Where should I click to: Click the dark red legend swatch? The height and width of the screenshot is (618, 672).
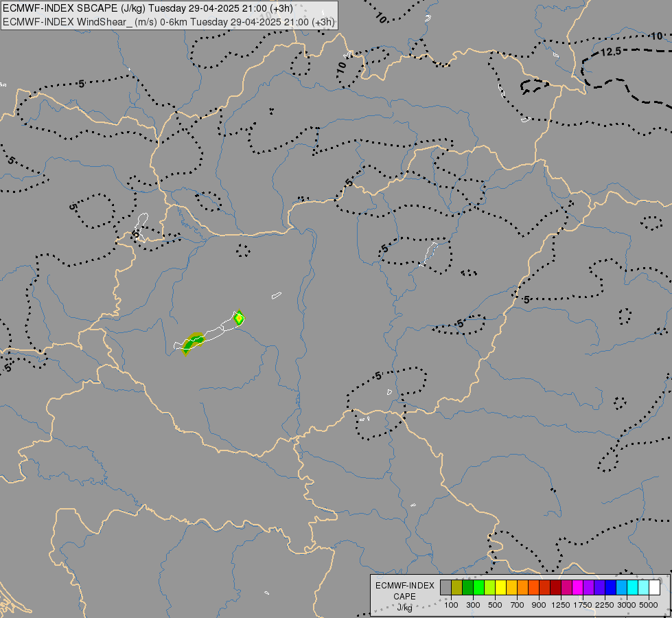(556, 588)
